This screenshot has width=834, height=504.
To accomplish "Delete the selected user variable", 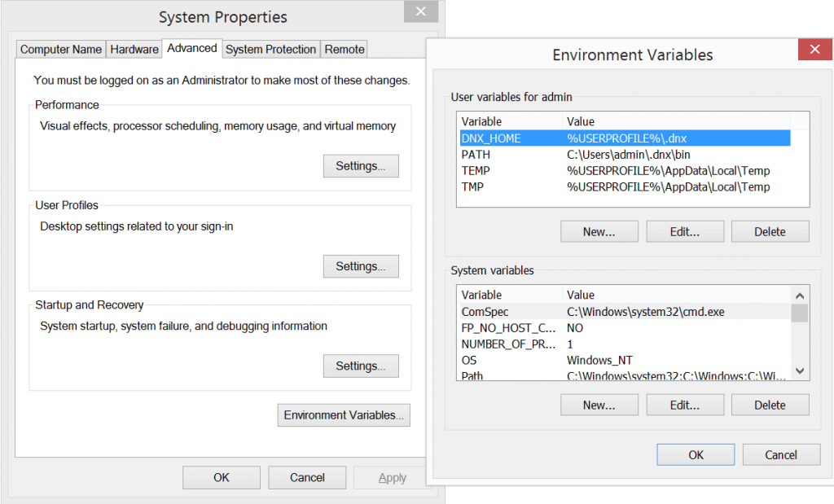I will (770, 232).
